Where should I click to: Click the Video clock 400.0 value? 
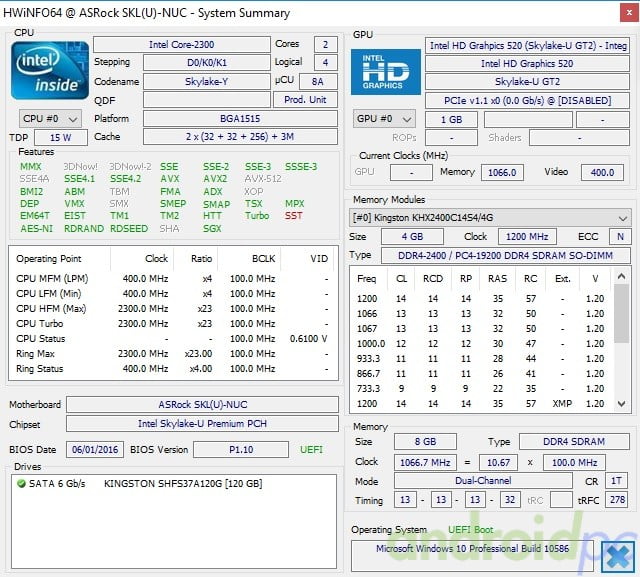[x=602, y=173]
